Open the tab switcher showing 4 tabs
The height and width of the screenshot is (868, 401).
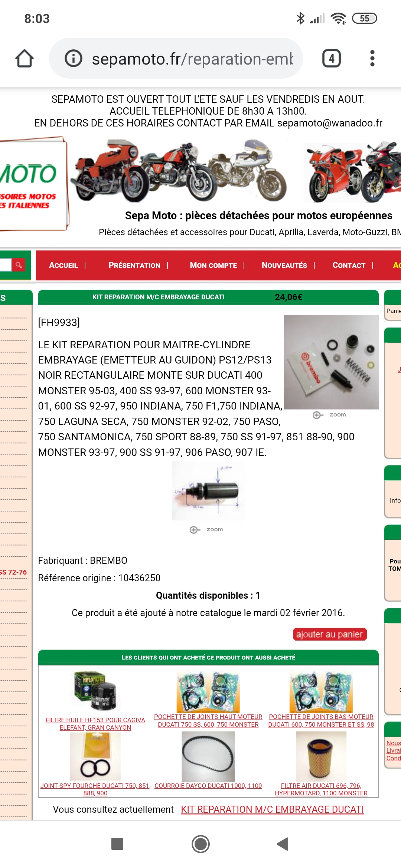click(x=332, y=59)
